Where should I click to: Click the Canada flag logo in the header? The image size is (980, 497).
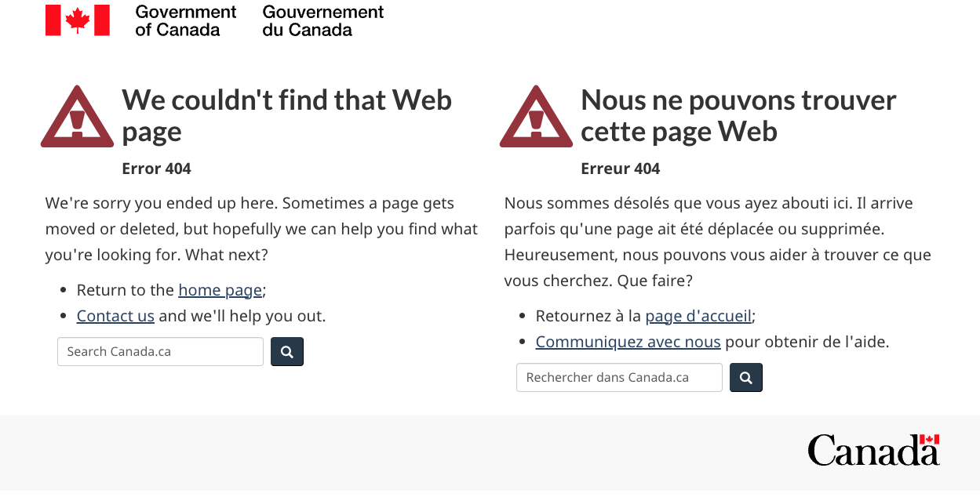(77, 20)
